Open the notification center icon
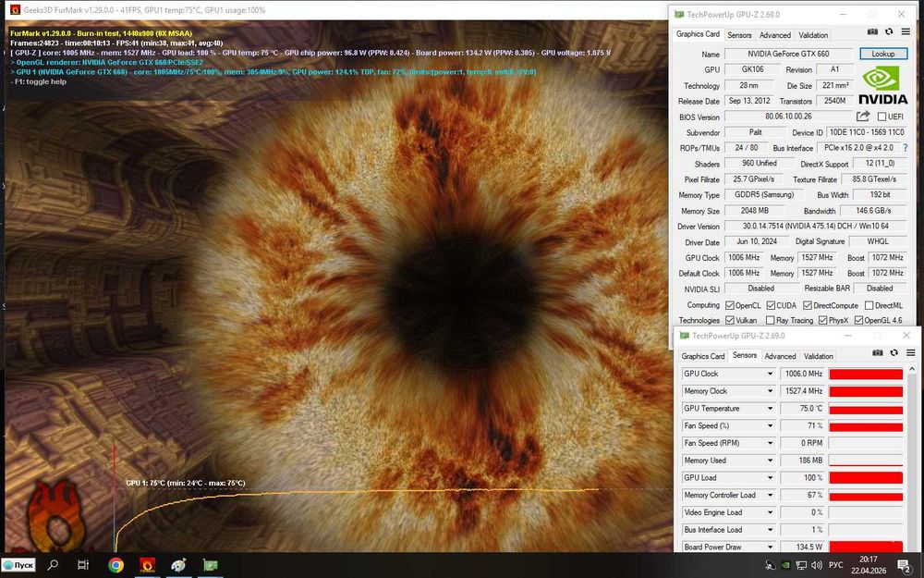Image resolution: width=924 pixels, height=578 pixels. point(905,566)
